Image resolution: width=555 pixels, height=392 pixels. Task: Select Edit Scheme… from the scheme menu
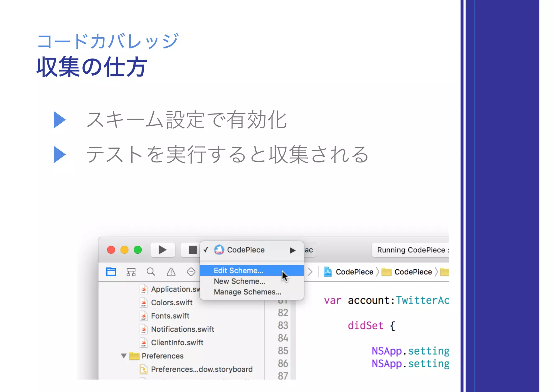pyautogui.click(x=252, y=270)
